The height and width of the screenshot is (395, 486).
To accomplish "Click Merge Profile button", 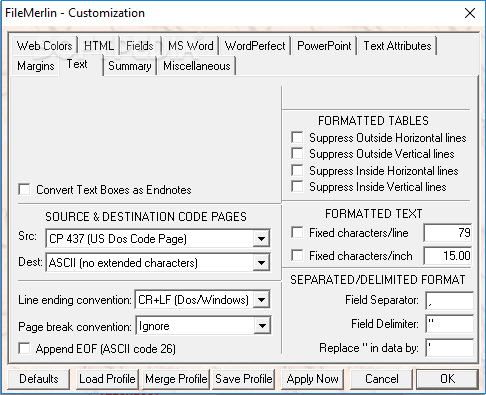I will click(x=176, y=379).
